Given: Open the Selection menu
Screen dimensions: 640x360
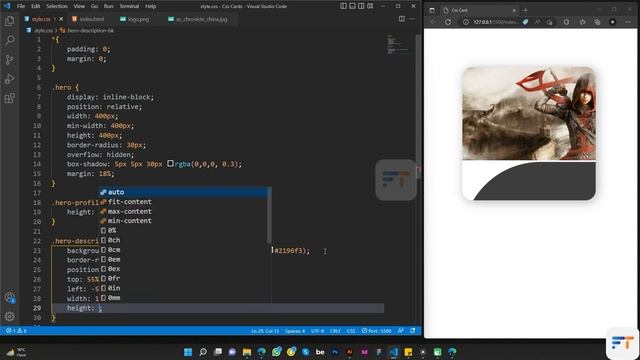Looking at the screenshot, I should click(x=57, y=6).
